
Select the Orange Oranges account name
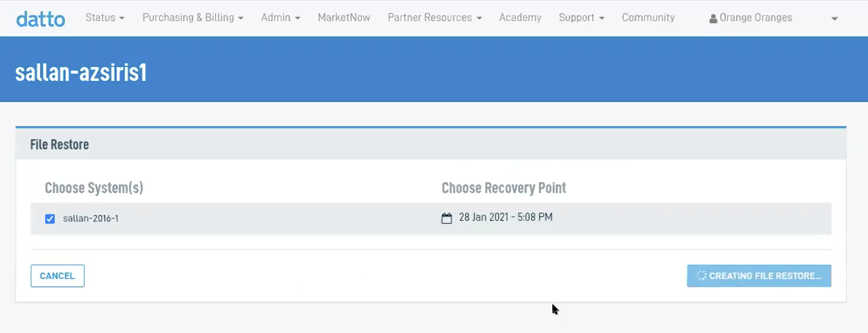[x=756, y=17]
